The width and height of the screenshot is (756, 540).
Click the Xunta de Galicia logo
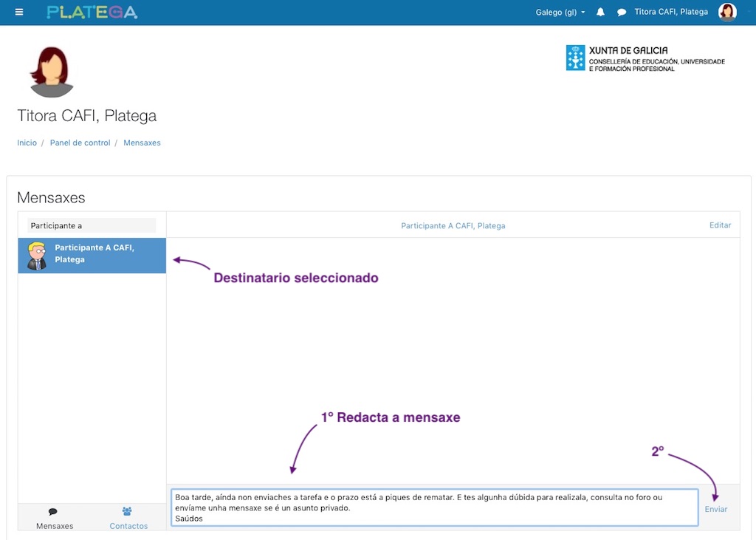tap(645, 58)
